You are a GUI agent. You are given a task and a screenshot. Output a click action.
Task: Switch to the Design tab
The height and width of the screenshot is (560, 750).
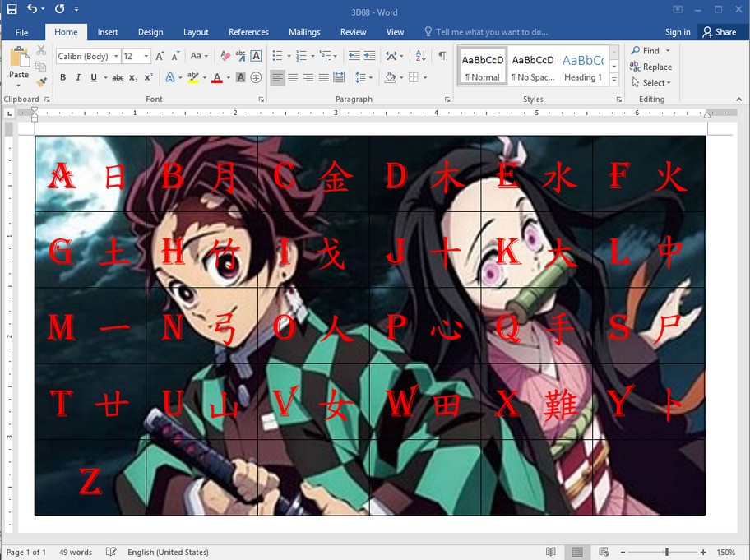pyautogui.click(x=150, y=32)
